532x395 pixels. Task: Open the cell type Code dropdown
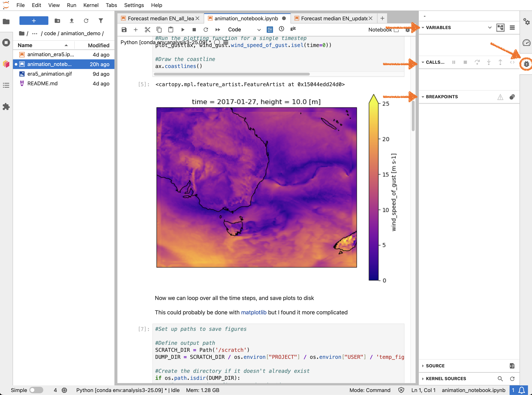(244, 30)
